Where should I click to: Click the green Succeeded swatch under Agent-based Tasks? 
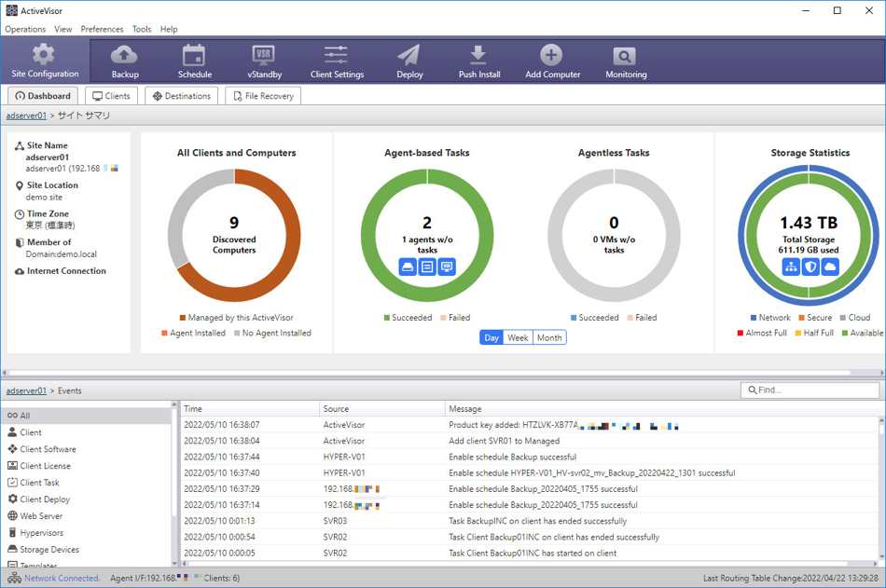click(386, 318)
